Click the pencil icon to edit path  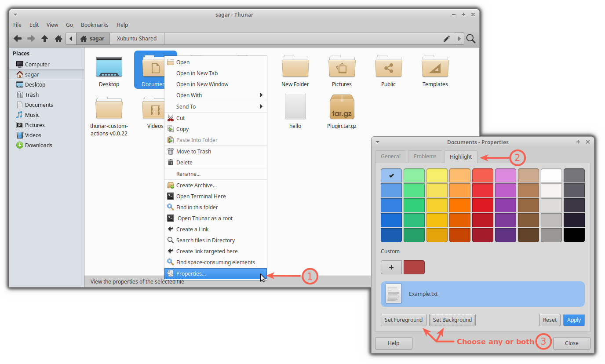pyautogui.click(x=447, y=39)
